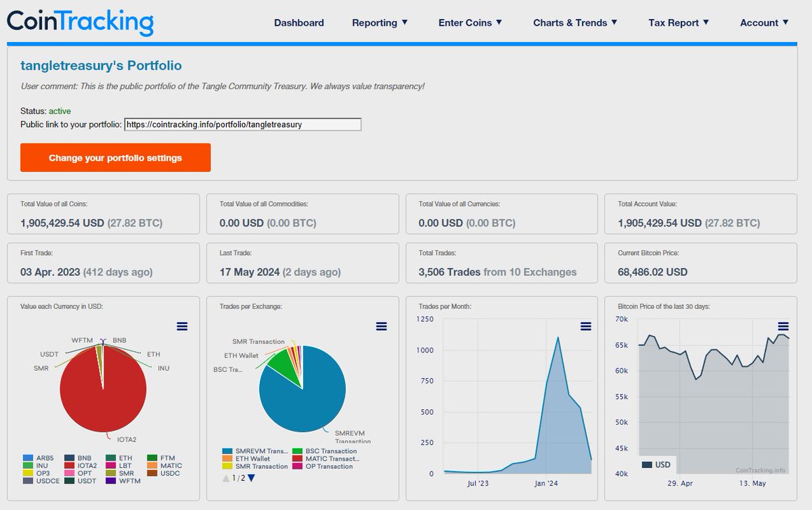812x510 pixels.
Task: Go to next legend page arrow
Action: click(x=252, y=478)
